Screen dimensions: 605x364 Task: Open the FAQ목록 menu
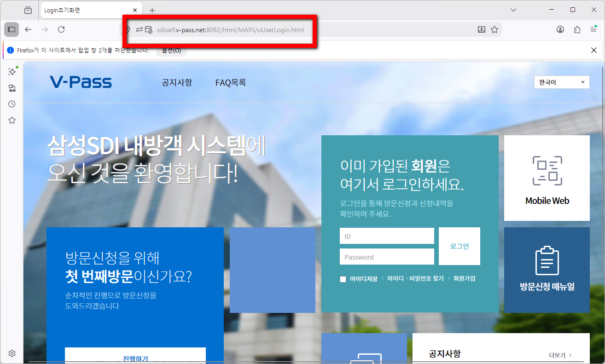coord(231,83)
